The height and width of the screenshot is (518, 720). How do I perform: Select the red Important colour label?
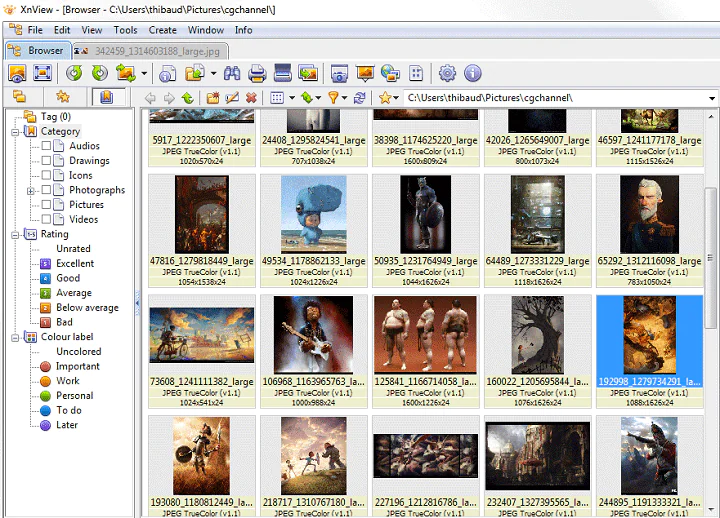(x=77, y=367)
